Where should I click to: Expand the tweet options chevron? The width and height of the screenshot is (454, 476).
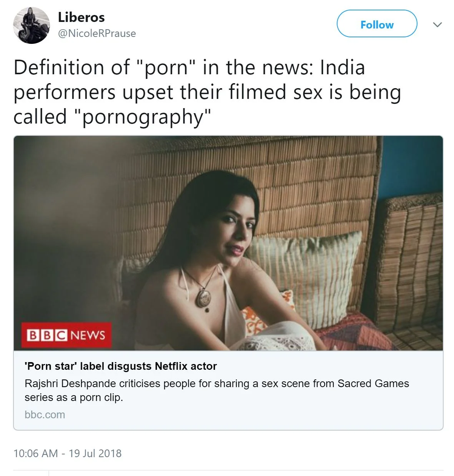tap(437, 25)
